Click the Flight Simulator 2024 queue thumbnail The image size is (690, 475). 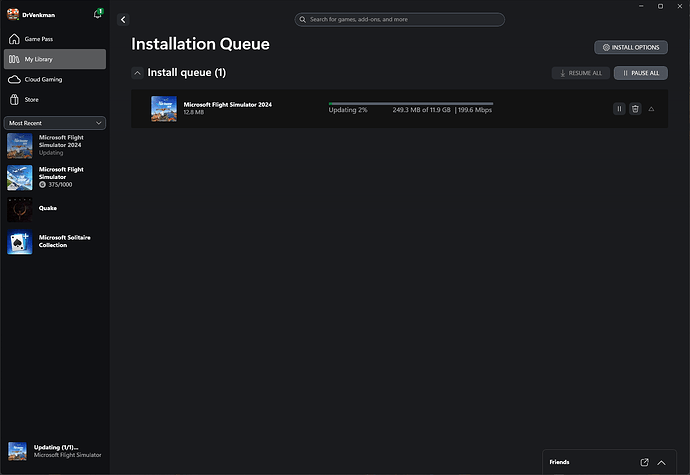pos(164,109)
